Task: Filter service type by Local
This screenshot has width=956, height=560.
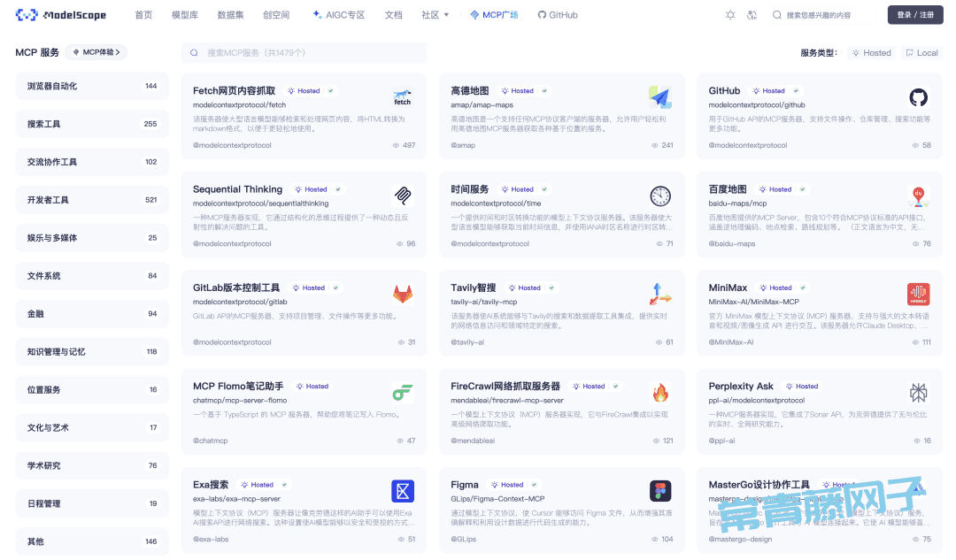Action: click(x=921, y=53)
